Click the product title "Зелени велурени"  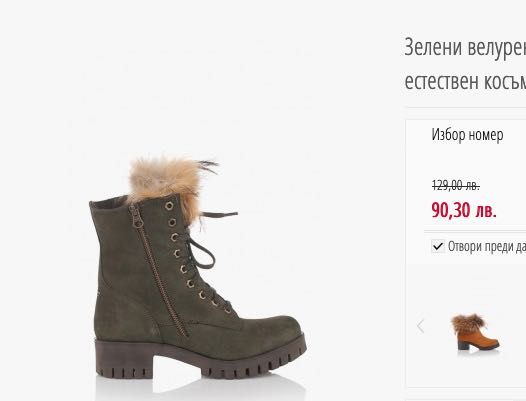465,47
